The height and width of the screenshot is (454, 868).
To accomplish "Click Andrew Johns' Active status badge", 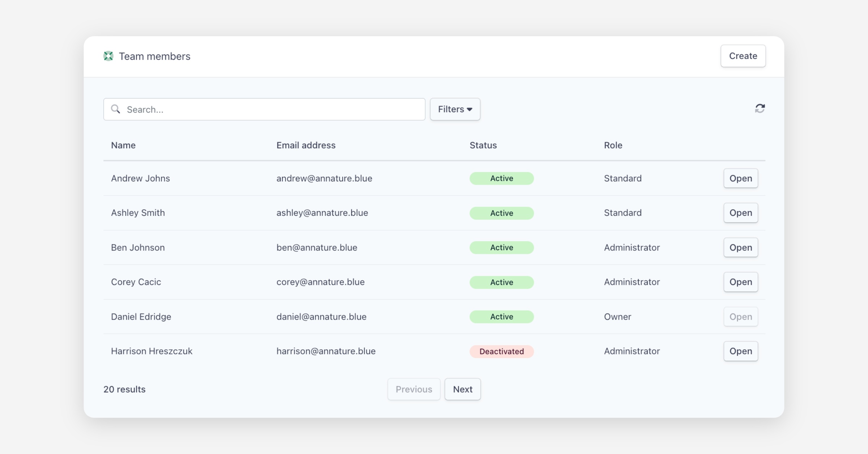I will coord(501,178).
